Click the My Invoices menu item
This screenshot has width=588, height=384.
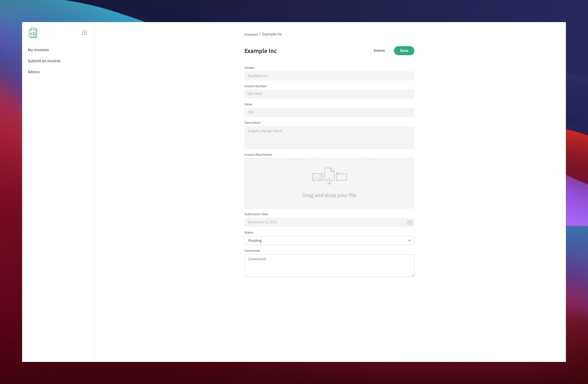pyautogui.click(x=39, y=49)
